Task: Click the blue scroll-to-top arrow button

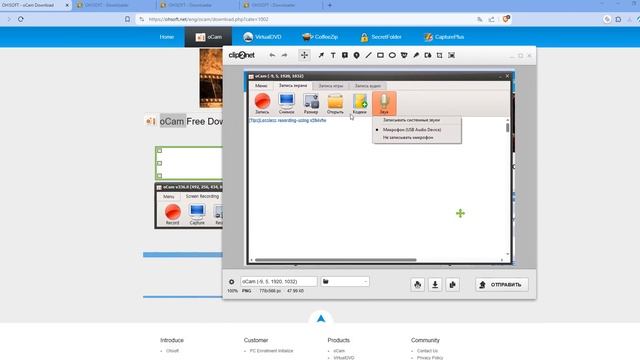Action: click(x=321, y=319)
